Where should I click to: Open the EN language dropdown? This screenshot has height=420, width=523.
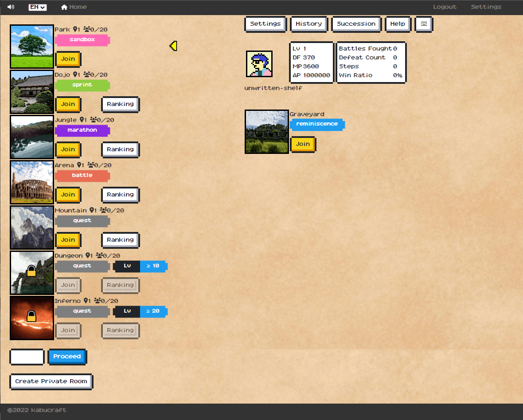[38, 7]
